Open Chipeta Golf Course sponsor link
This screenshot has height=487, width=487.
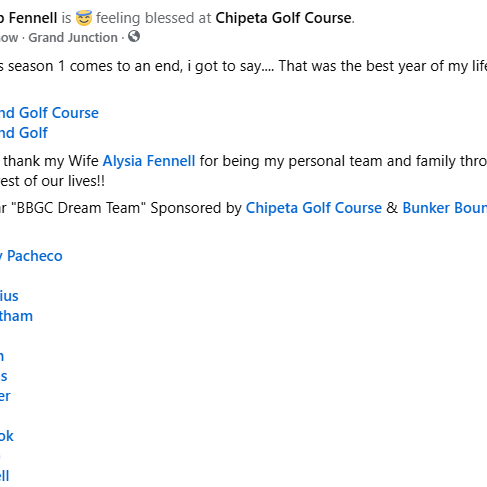[314, 208]
